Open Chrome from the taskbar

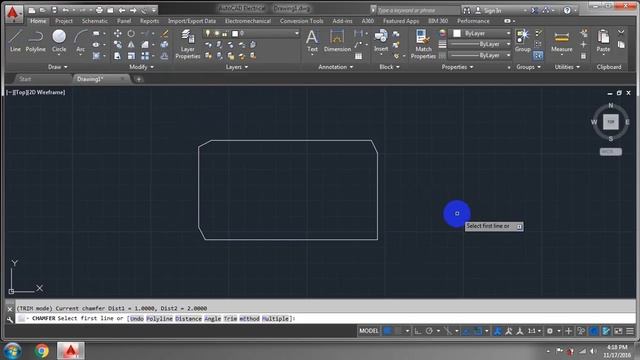coord(41,351)
